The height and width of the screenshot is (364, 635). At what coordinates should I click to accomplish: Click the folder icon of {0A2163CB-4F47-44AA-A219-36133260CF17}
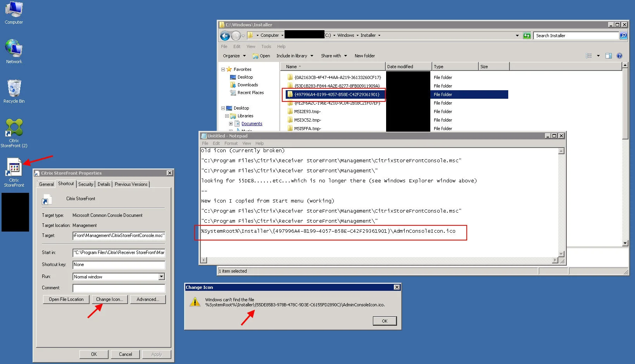(290, 77)
